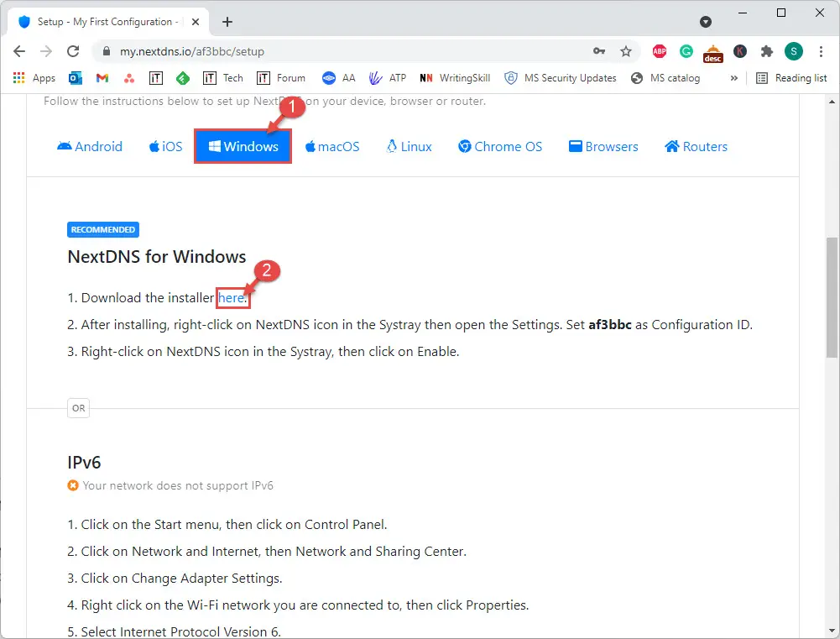
Task: Close the Setup - My First Configuration tab
Action: [x=196, y=22]
